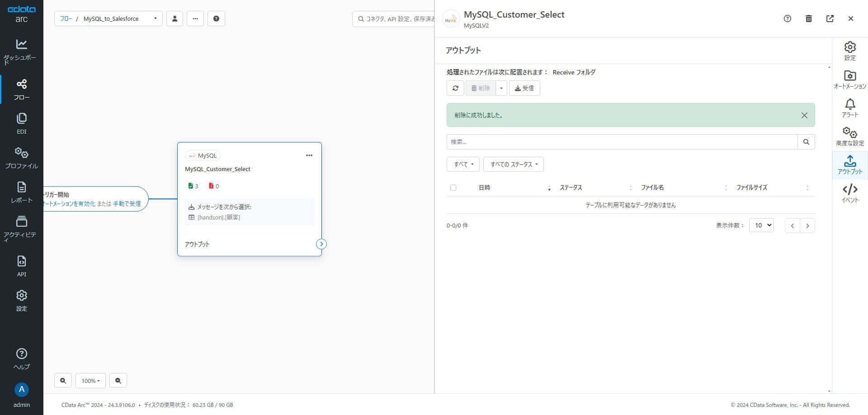
Task: Click the connector output arrow circle
Action: [x=321, y=244]
